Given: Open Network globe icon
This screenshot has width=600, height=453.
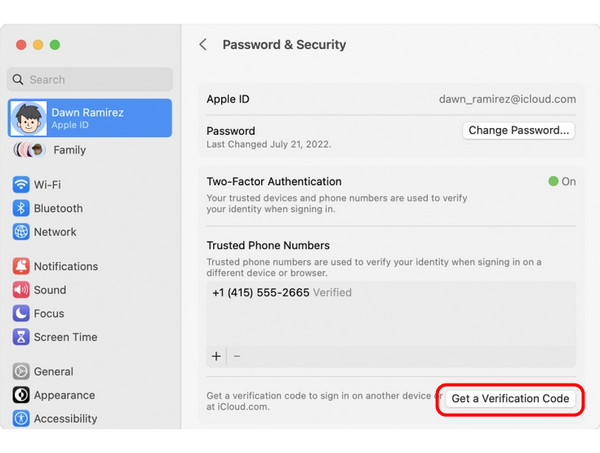Looking at the screenshot, I should 21,232.
